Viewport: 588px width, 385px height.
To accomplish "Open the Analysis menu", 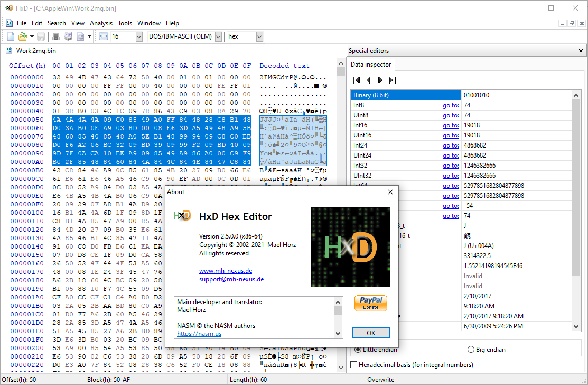I will click(101, 23).
